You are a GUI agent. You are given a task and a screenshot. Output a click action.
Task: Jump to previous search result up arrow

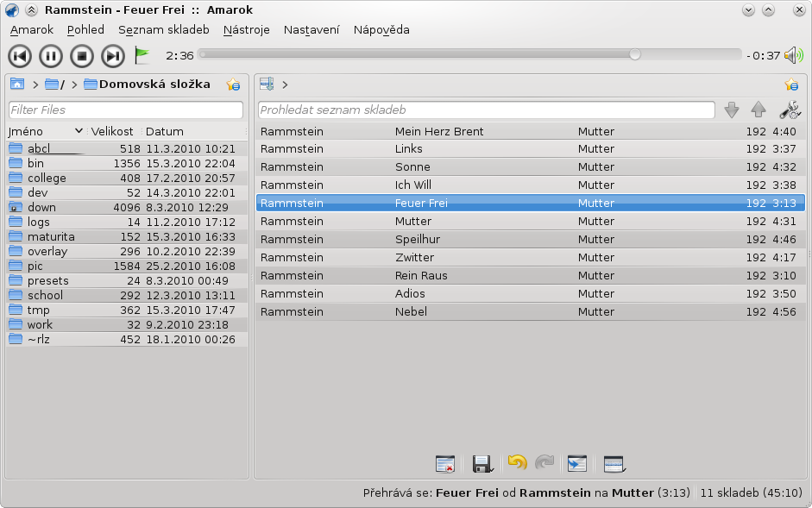pyautogui.click(x=758, y=110)
